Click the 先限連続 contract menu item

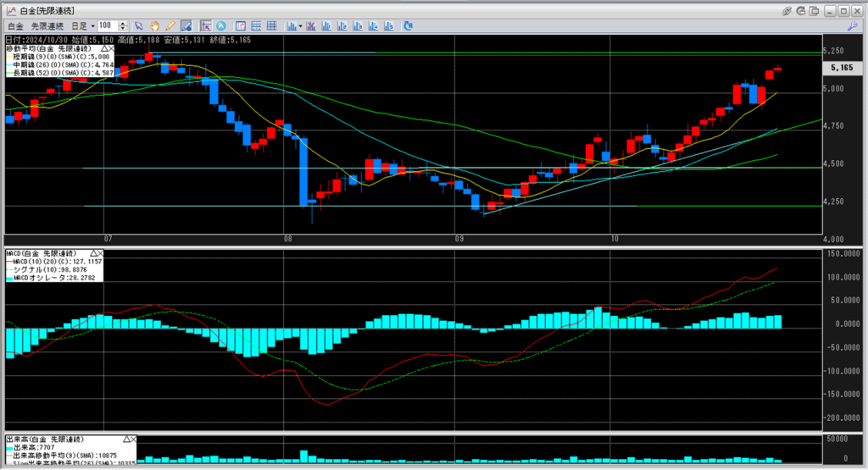click(47, 26)
